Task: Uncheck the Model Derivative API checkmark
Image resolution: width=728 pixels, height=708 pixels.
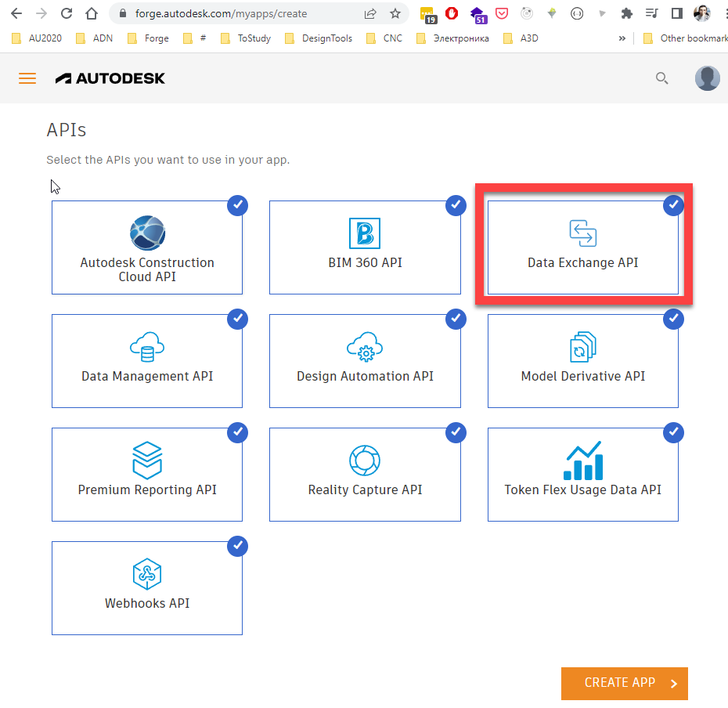Action: click(x=674, y=320)
